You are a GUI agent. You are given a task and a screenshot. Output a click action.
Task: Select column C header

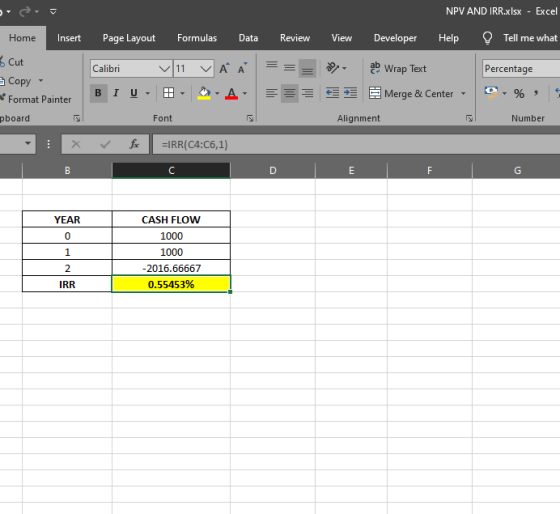[171, 170]
